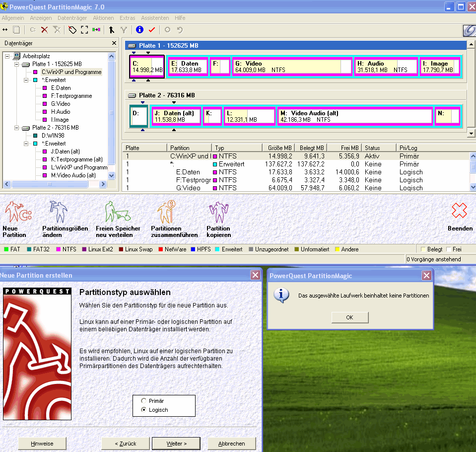The width and height of the screenshot is (476, 452).
Task: Click the green-to-pink convert partition icon
Action: pos(96,30)
